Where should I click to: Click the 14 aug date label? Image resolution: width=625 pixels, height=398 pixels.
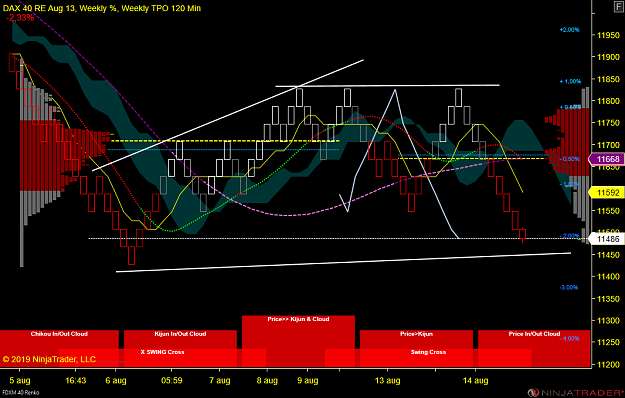pos(476,380)
